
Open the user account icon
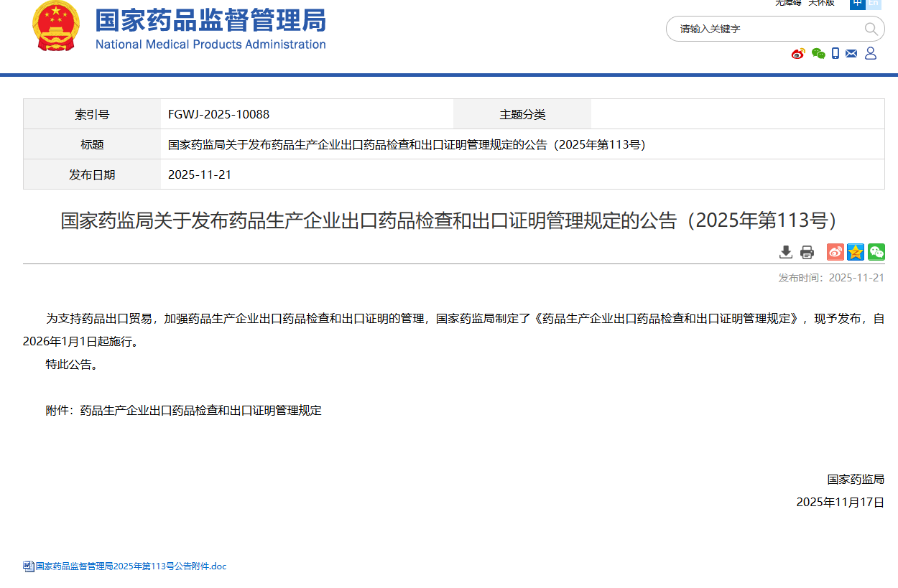tap(871, 53)
